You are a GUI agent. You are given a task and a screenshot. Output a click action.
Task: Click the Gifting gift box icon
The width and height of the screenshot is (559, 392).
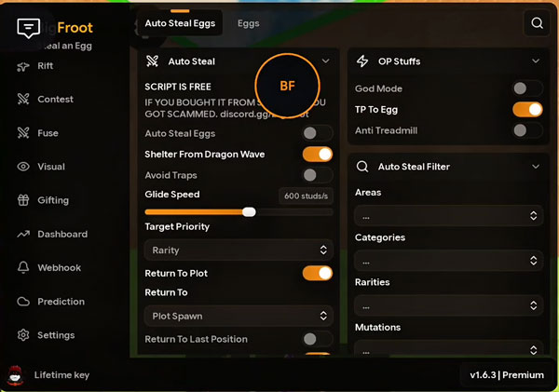click(x=23, y=200)
